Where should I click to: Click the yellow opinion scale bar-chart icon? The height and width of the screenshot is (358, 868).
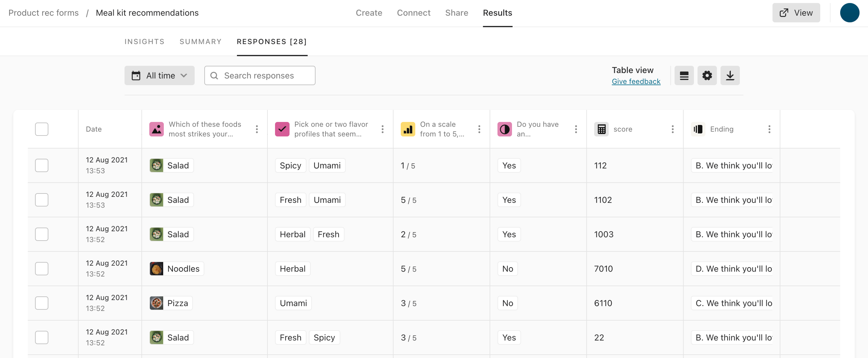[x=408, y=129]
